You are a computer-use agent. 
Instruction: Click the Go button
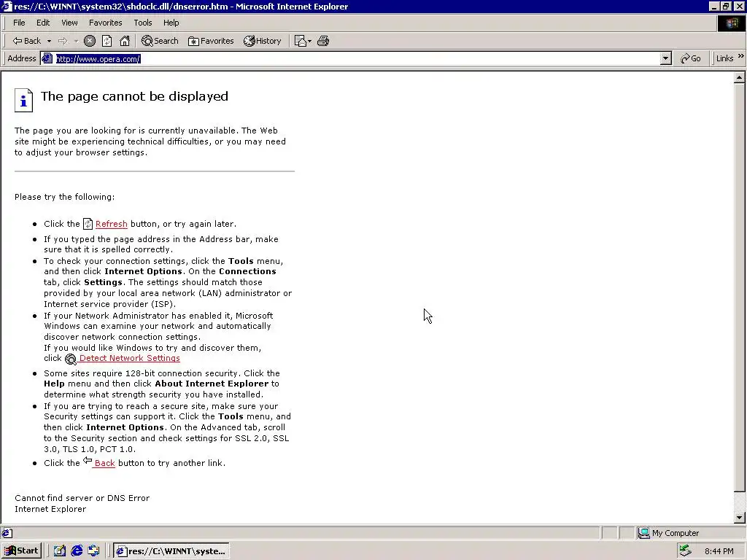pyautogui.click(x=690, y=58)
